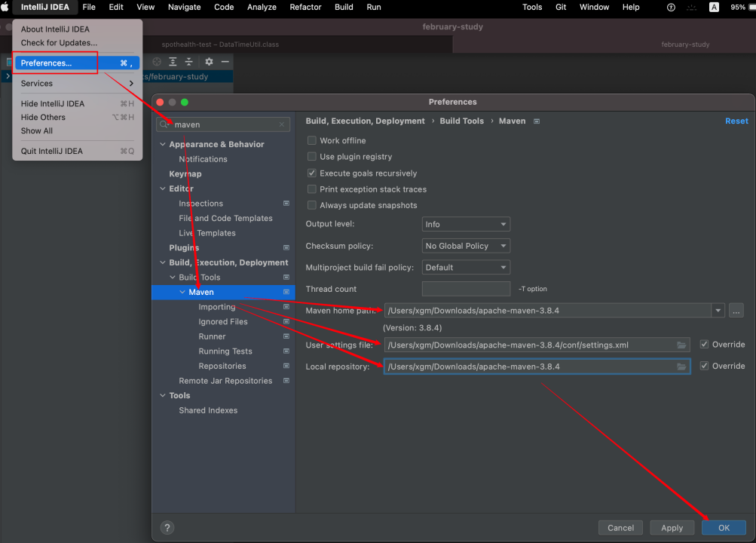Click the input source A icon in menu bar
The width and height of the screenshot is (756, 543).
[x=714, y=7]
